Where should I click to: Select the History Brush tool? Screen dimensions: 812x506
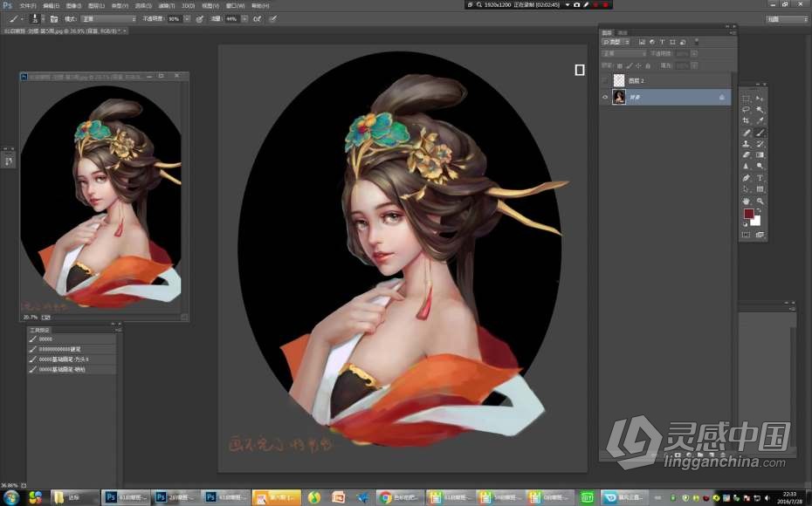tap(760, 144)
